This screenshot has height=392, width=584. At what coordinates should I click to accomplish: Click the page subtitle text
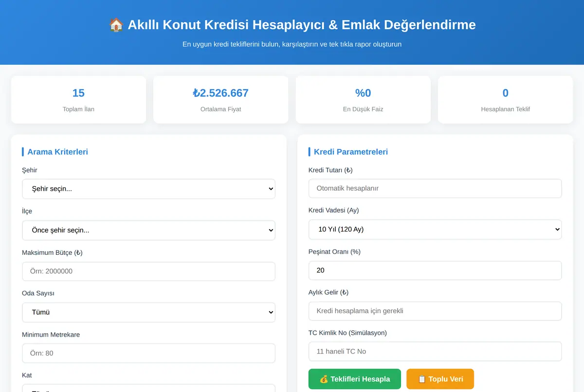tap(292, 44)
